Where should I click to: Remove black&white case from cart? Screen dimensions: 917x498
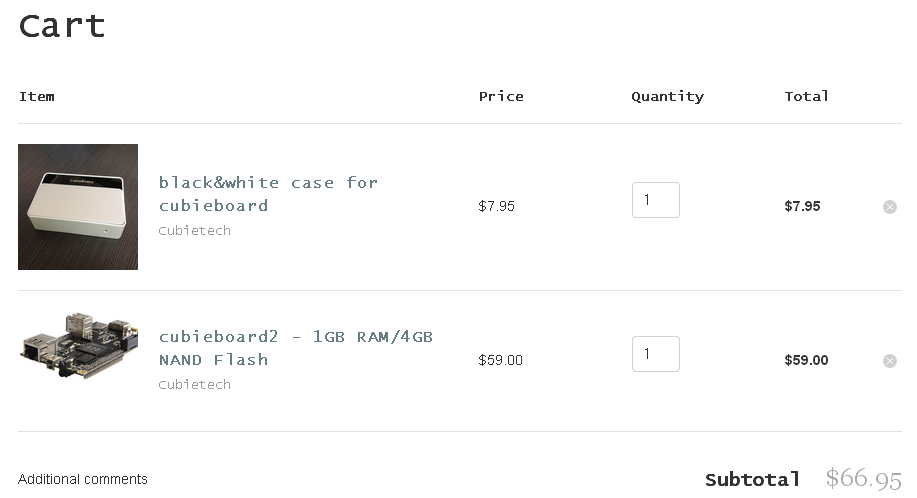pyautogui.click(x=889, y=207)
